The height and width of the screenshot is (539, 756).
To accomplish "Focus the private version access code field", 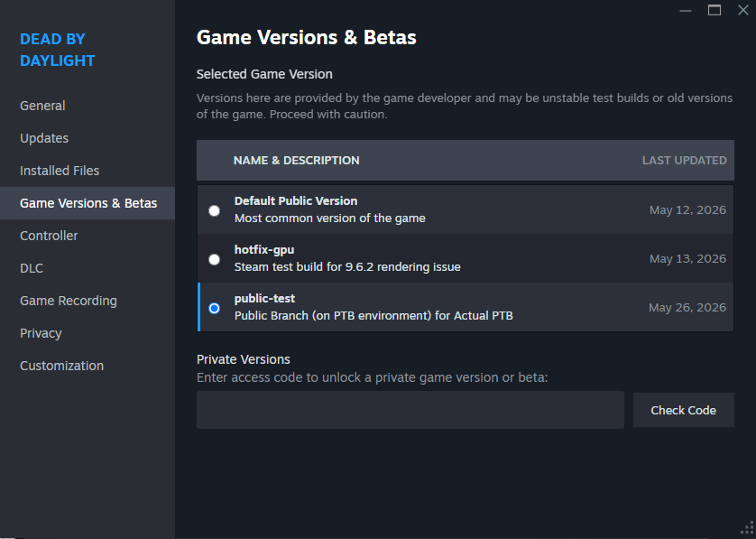I will (410, 410).
